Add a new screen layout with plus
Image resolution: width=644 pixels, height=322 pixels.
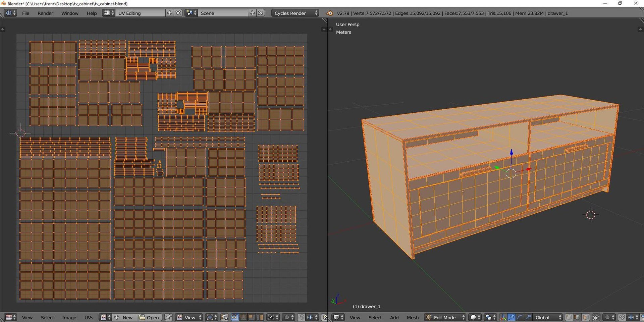tap(170, 13)
